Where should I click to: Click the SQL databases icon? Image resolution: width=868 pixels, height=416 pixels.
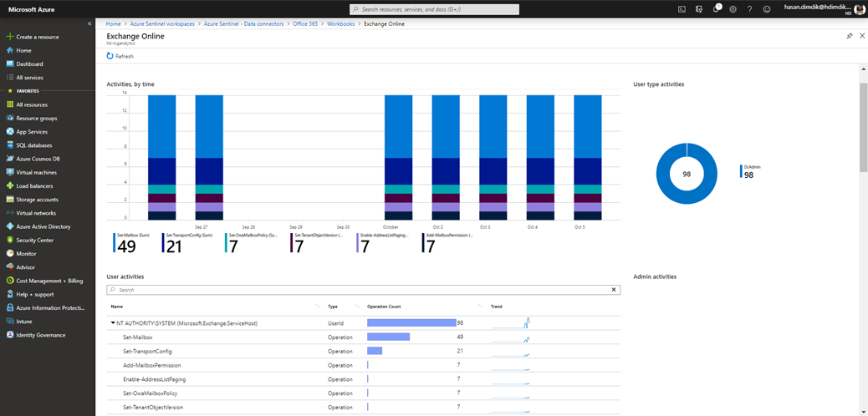pos(9,145)
